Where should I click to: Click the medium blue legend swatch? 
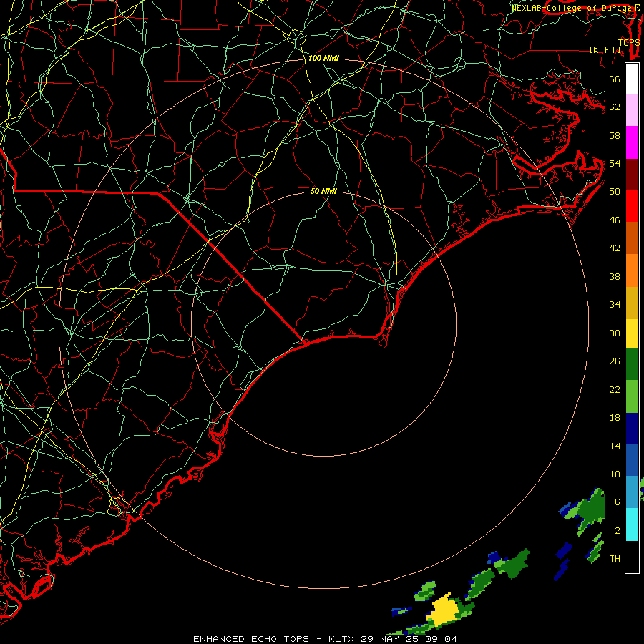[x=632, y=460]
